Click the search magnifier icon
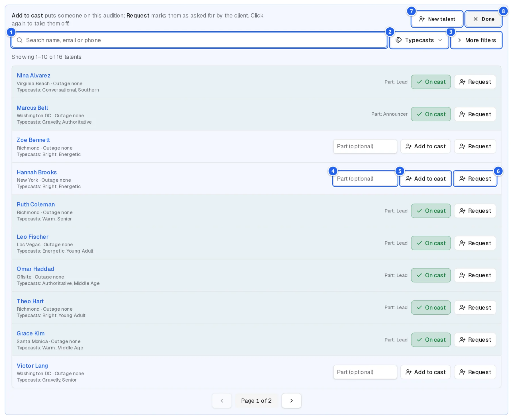 19,40
